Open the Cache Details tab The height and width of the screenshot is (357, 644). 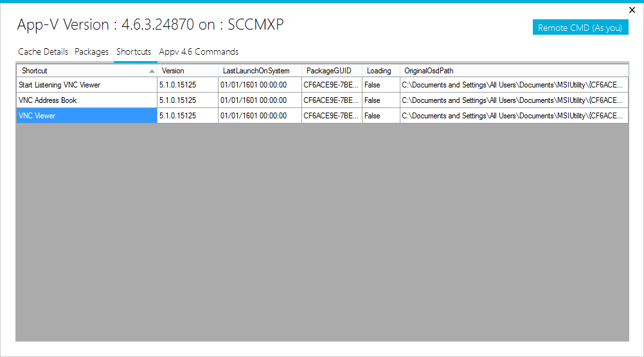(x=43, y=51)
